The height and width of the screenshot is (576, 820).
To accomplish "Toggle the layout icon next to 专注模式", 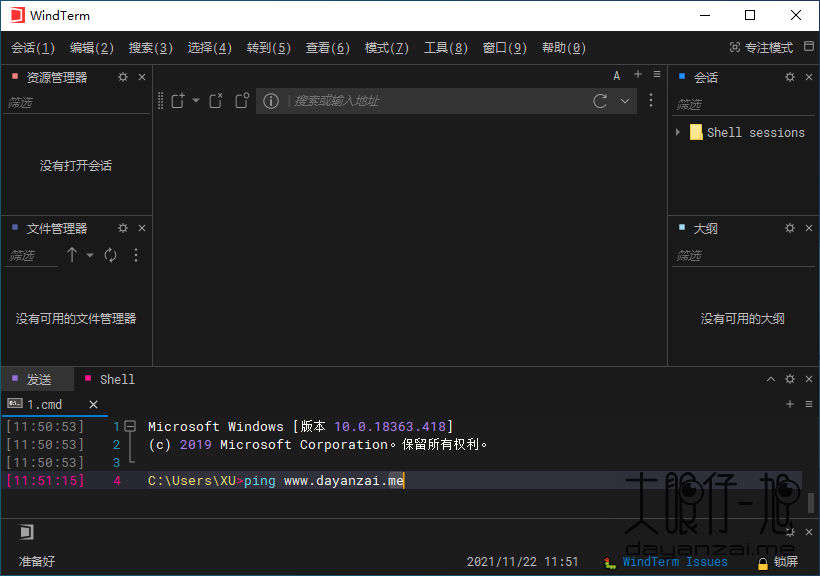I will click(808, 46).
